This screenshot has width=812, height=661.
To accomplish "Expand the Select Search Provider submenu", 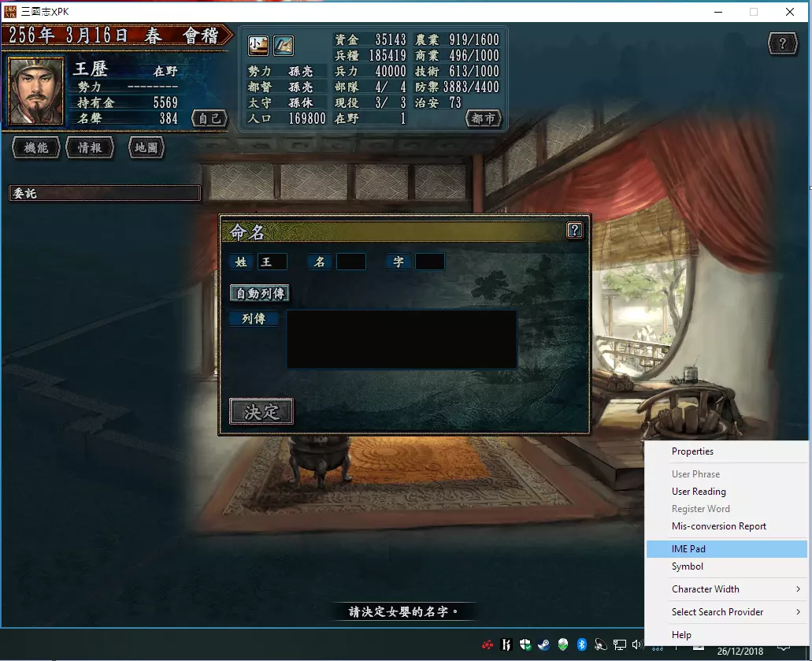I will 727,612.
